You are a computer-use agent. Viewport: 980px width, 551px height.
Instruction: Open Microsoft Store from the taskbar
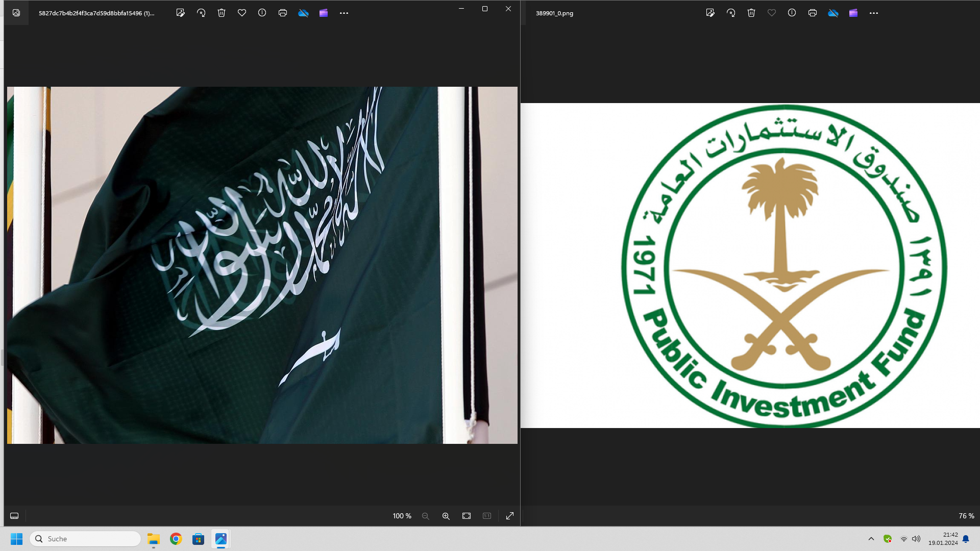coord(199,539)
